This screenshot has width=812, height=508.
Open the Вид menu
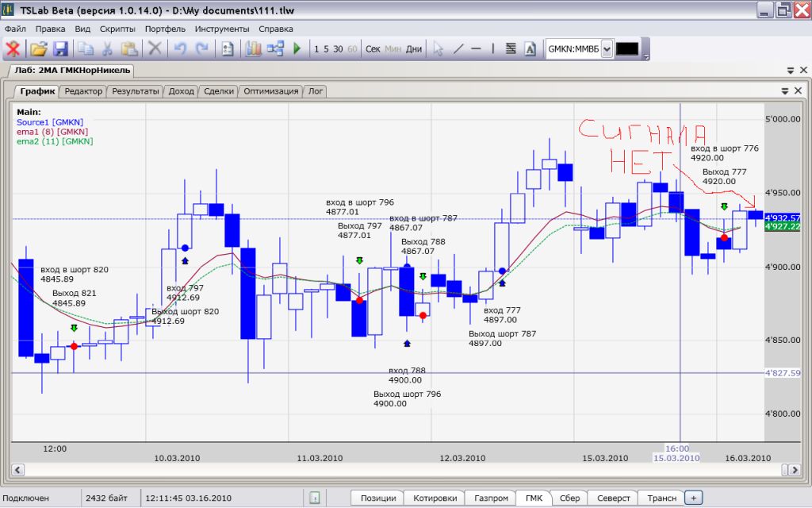click(x=82, y=29)
